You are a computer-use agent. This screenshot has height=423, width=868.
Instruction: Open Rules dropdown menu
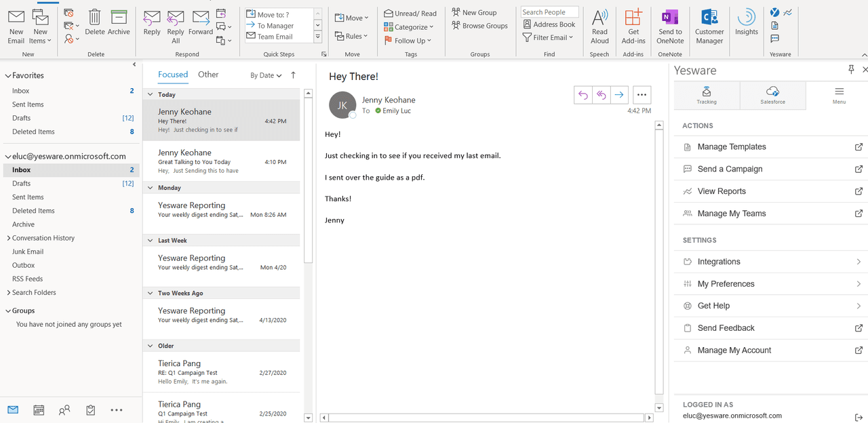[x=352, y=37]
